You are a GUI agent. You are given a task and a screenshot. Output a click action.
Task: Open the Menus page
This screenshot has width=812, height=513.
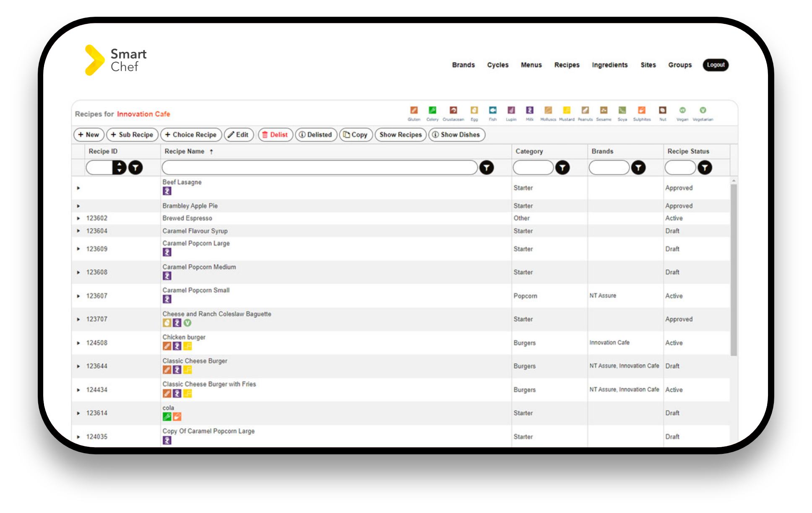point(531,65)
